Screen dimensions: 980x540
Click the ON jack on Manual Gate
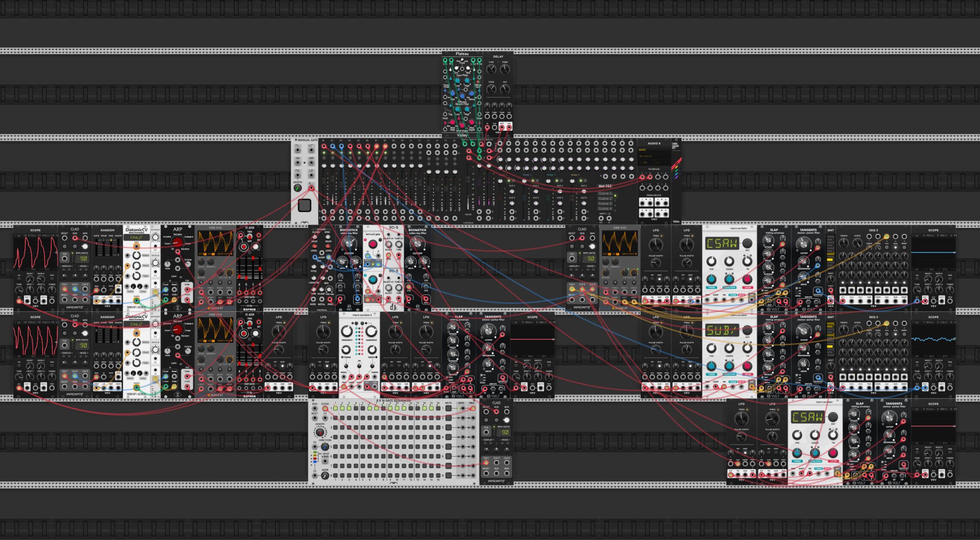[298, 163]
